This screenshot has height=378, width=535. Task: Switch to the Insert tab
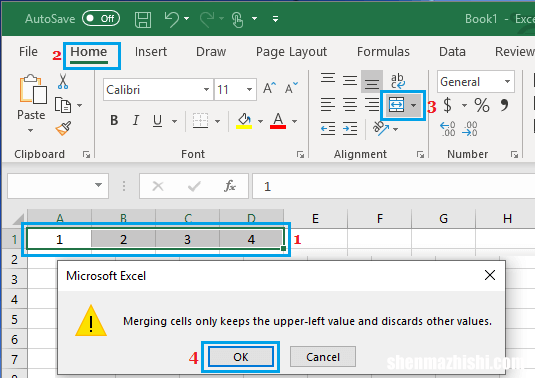pos(151,52)
